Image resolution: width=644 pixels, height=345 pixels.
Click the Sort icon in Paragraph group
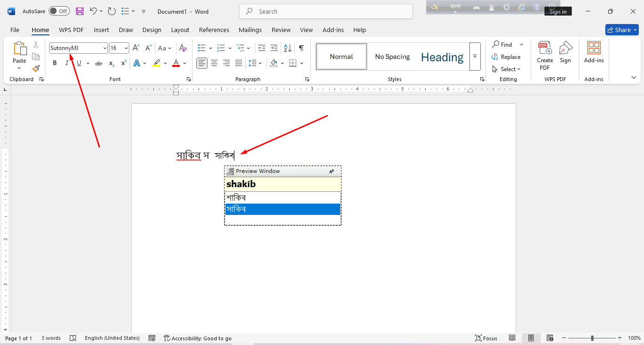tap(286, 48)
